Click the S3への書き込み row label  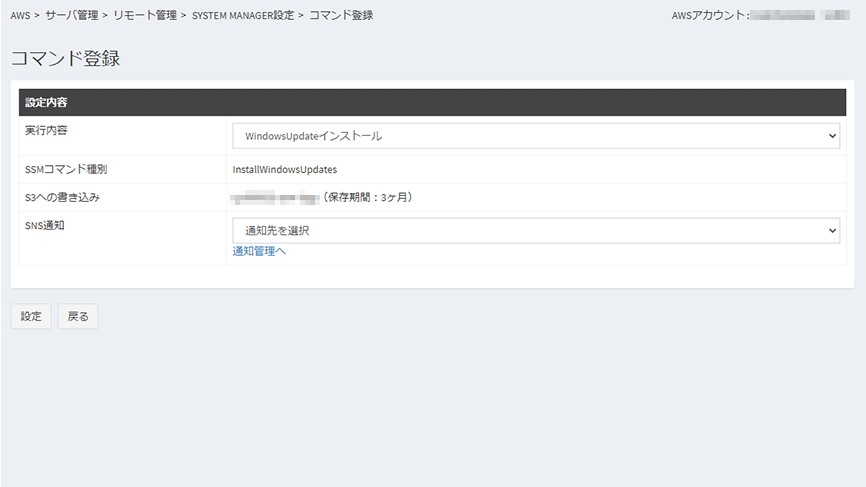pyautogui.click(x=62, y=197)
